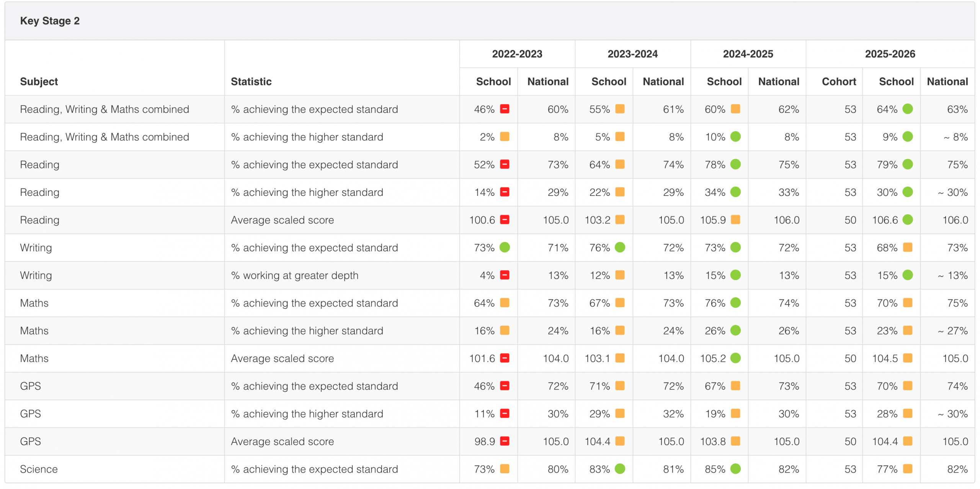This screenshot has width=980, height=489.
Task: Select the 2025-2026 year column header
Action: pos(890,54)
